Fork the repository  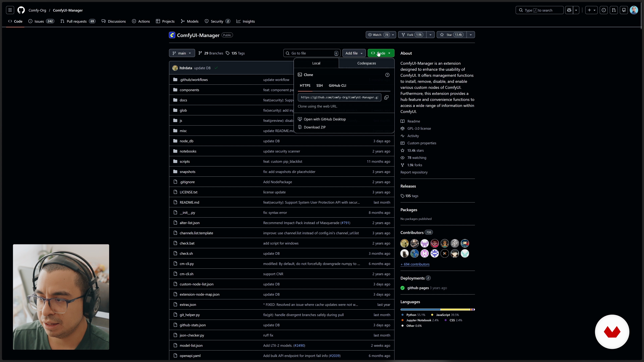tap(413, 35)
